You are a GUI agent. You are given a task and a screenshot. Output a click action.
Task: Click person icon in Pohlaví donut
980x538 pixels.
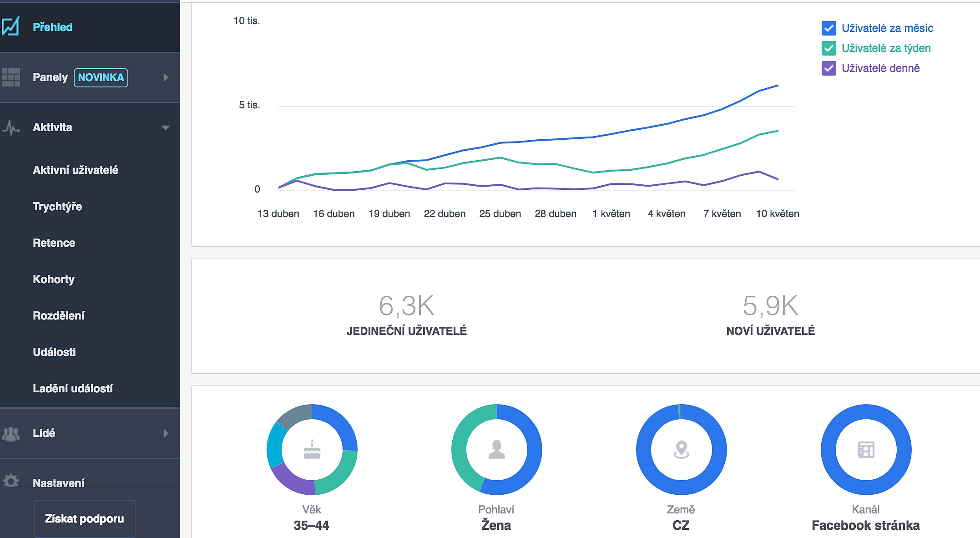497,450
